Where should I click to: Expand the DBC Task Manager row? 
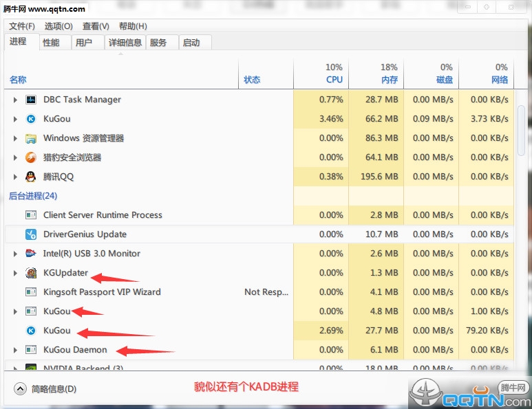pos(15,100)
